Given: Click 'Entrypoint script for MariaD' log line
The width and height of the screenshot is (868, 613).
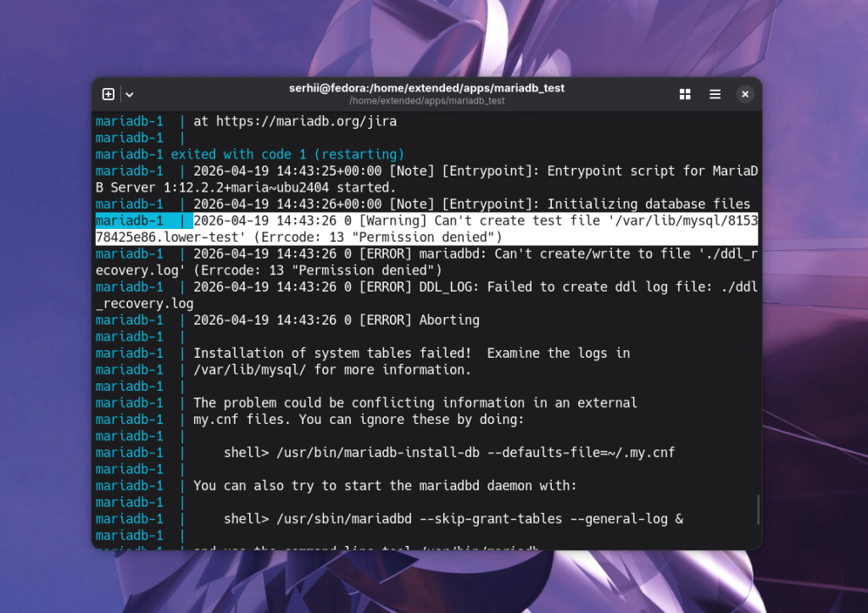Looking at the screenshot, I should click(426, 171).
